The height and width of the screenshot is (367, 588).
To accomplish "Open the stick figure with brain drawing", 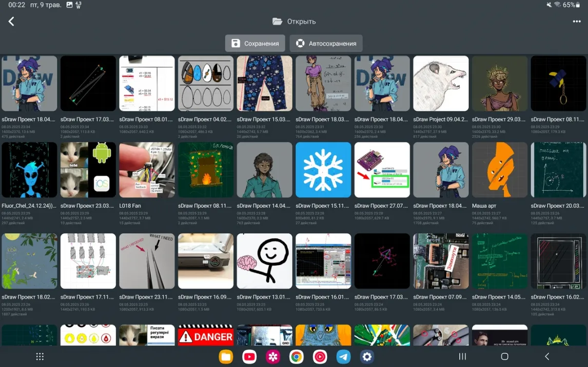I will (x=264, y=261).
